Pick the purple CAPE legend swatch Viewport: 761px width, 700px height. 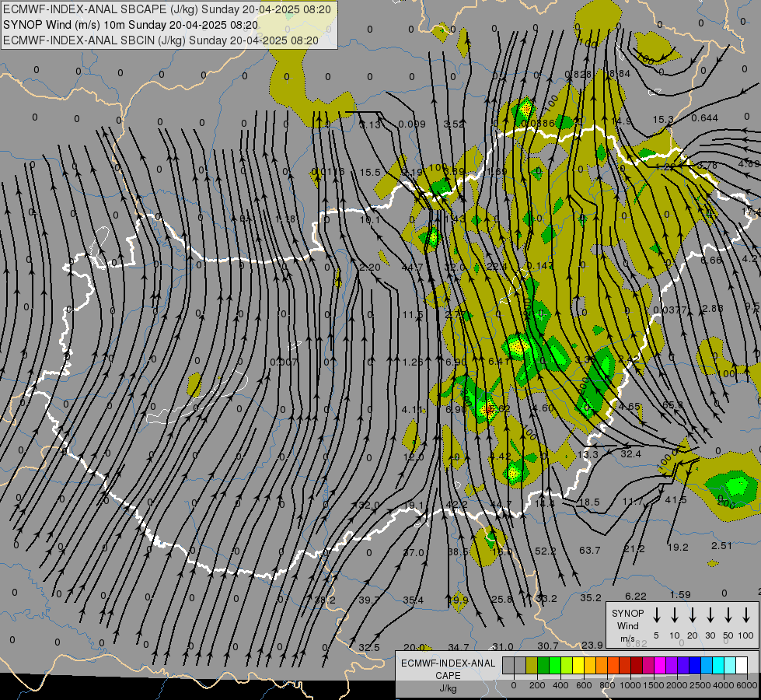[x=671, y=665]
